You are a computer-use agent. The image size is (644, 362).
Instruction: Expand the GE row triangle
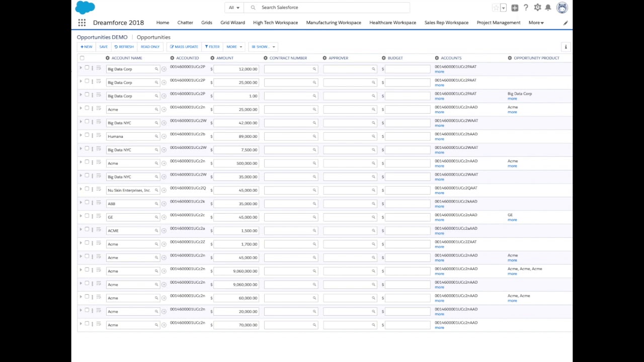(x=80, y=216)
